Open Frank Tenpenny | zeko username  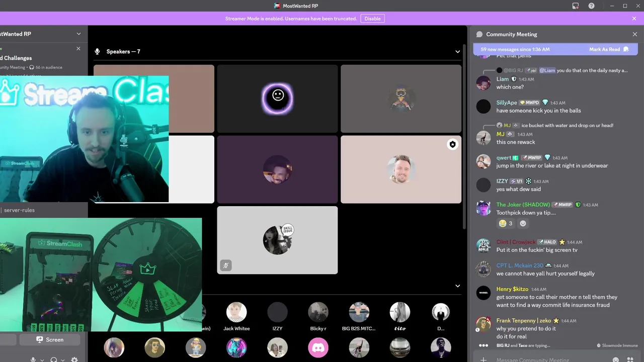click(524, 320)
